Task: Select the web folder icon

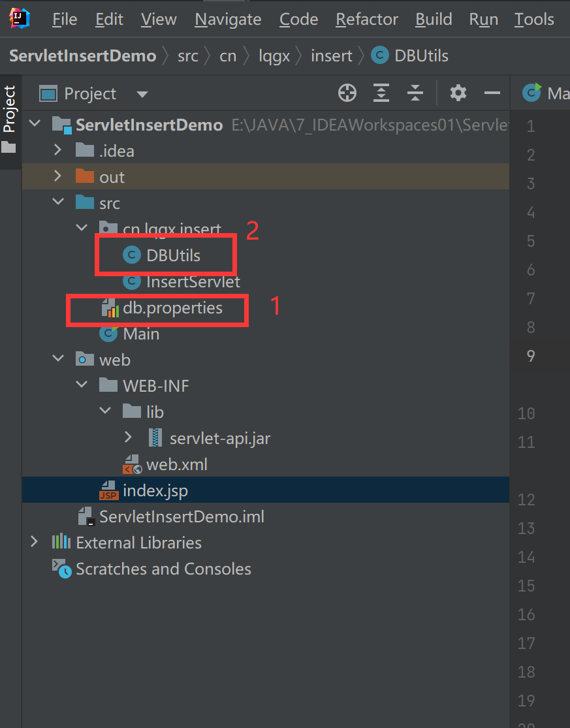Action: [85, 359]
